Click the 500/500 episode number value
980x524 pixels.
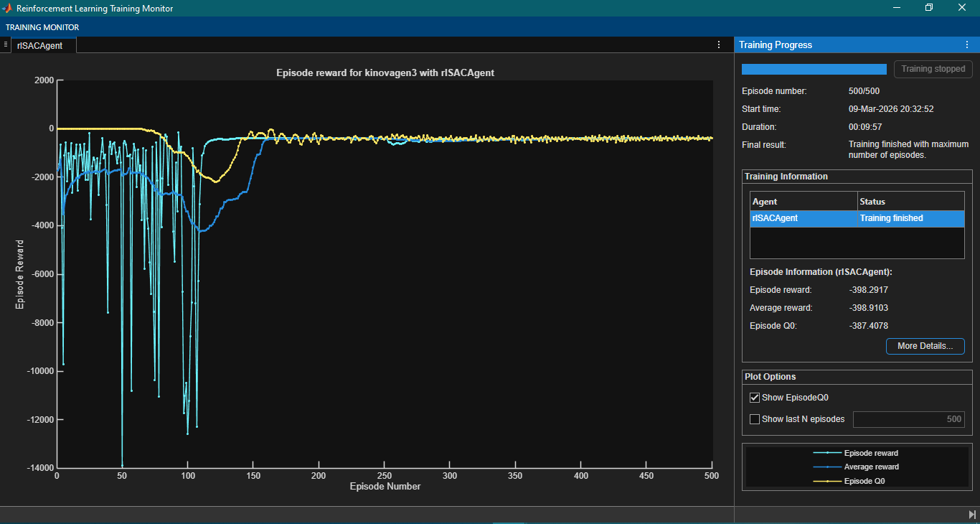[864, 91]
